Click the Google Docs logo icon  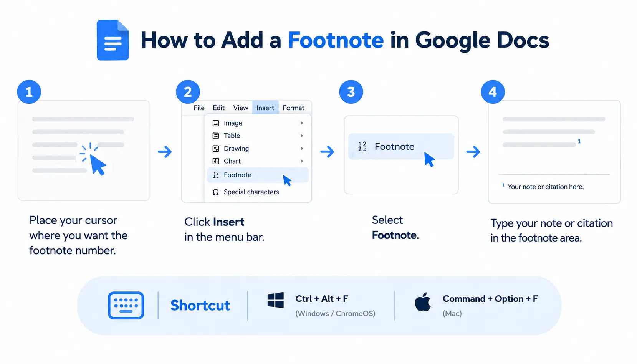pos(113,40)
